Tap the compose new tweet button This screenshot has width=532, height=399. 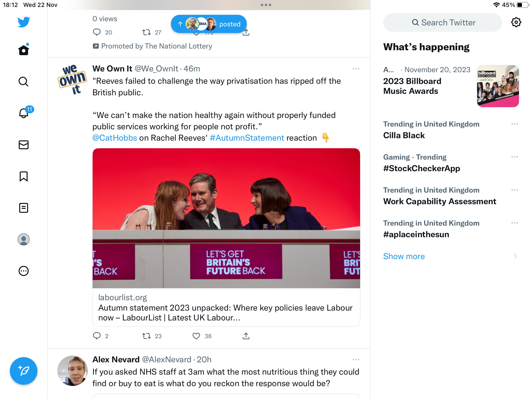[24, 371]
